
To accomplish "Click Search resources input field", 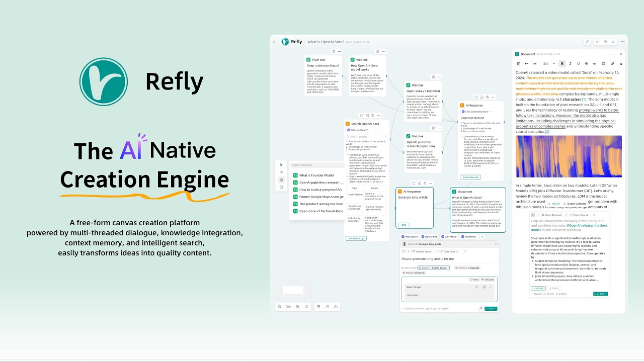I will tap(317, 165).
